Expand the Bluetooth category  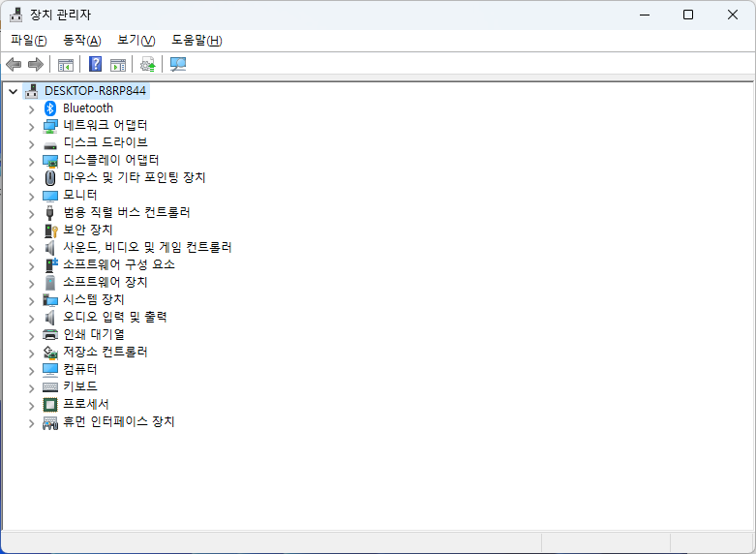(x=31, y=109)
